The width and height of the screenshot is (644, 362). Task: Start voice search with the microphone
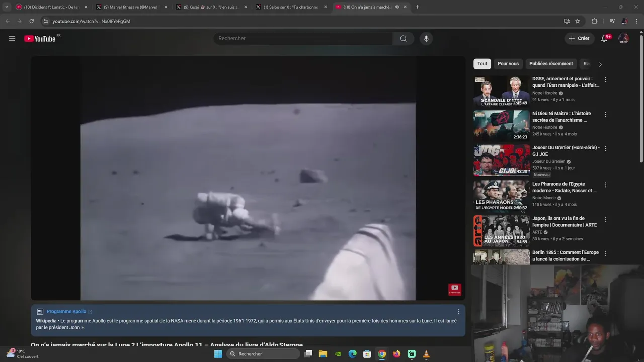pyautogui.click(x=426, y=39)
